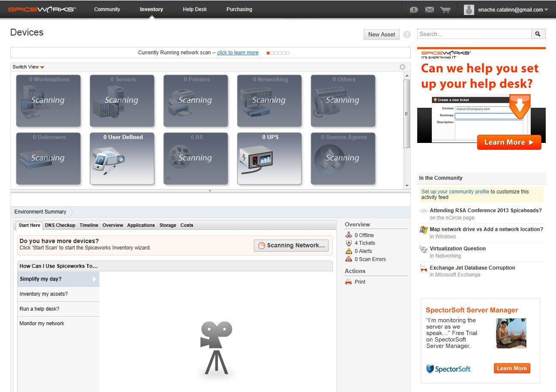The height and width of the screenshot is (392, 556).
Task: Open the Printers device group tile
Action: tap(196, 101)
